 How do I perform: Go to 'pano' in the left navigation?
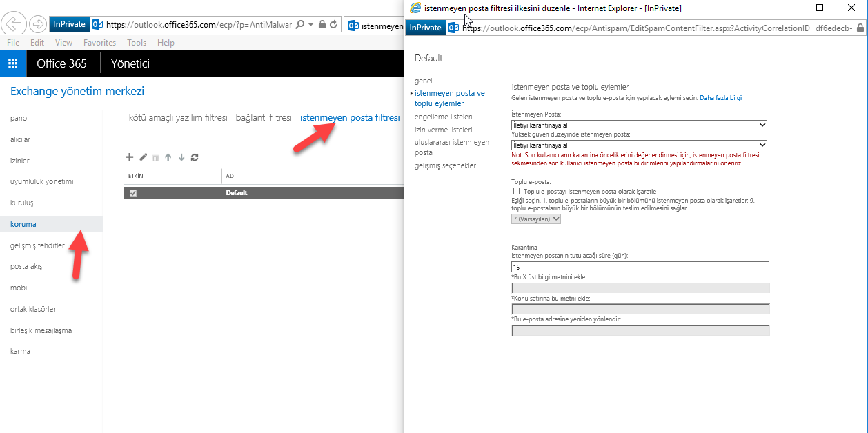19,119
